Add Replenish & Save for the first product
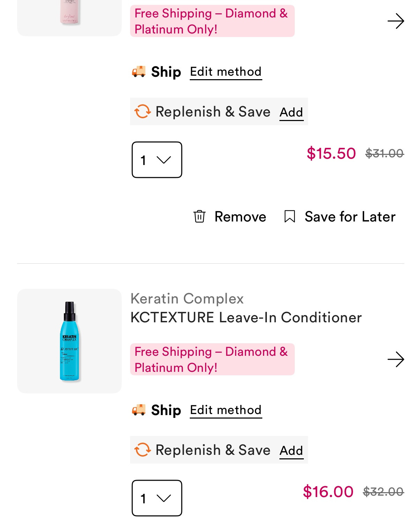The width and height of the screenshot is (420, 526). [291, 112]
